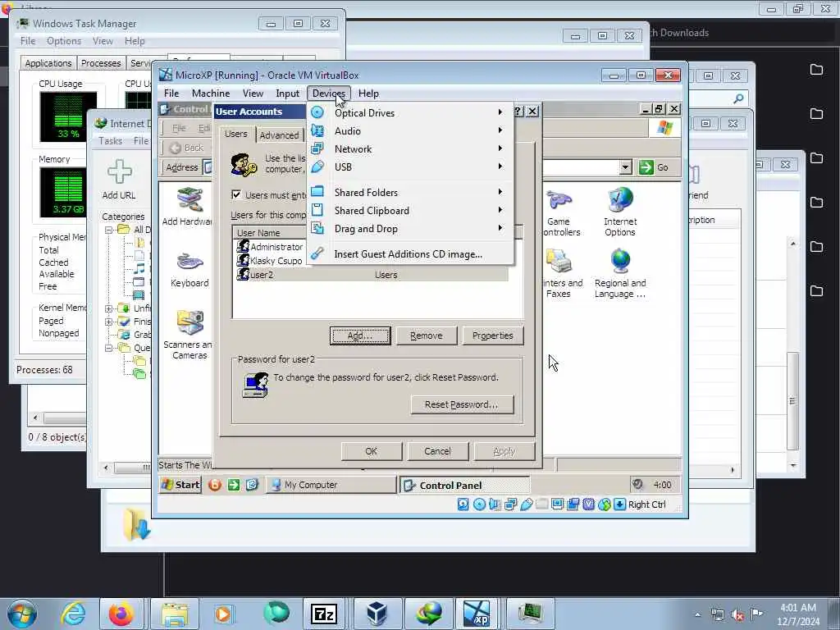Click the Properties button
The image size is (840, 630).
493,336
